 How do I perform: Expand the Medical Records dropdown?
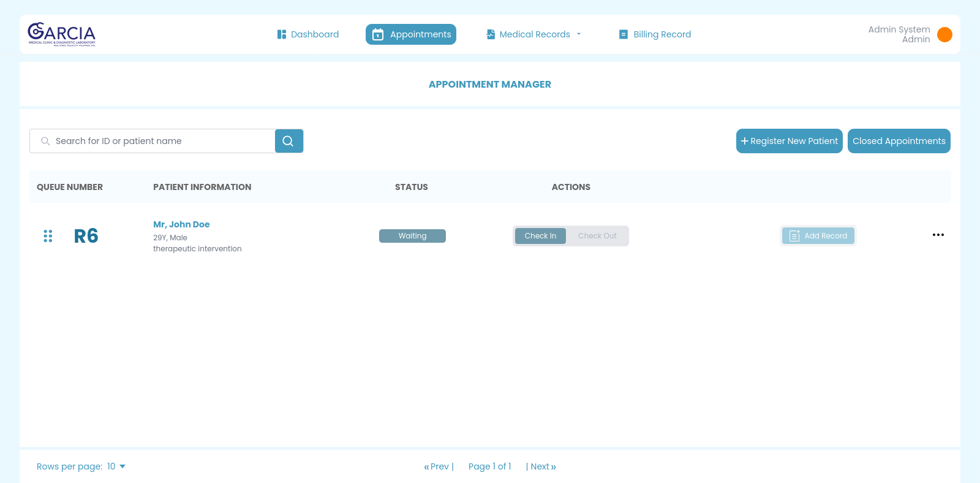(x=533, y=34)
